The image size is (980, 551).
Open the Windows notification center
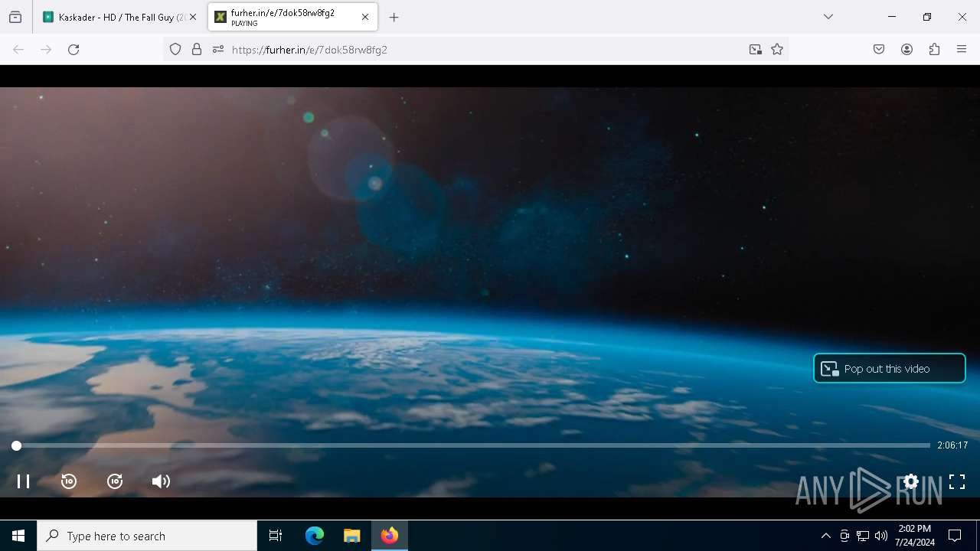pos(955,536)
